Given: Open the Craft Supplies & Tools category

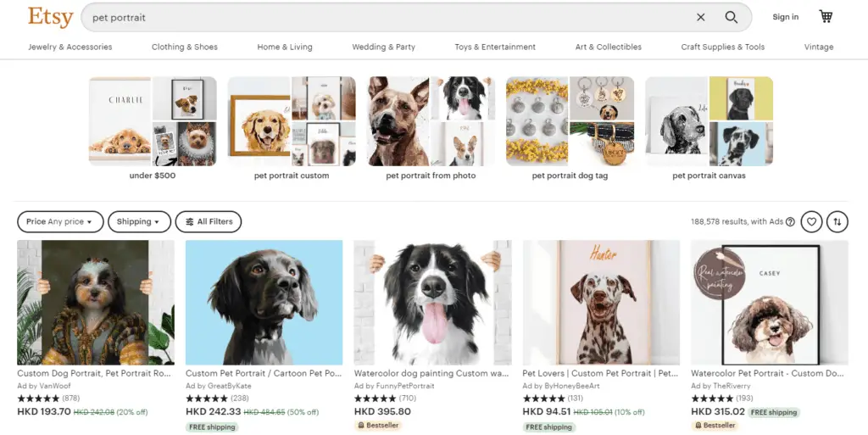Looking at the screenshot, I should coord(722,47).
